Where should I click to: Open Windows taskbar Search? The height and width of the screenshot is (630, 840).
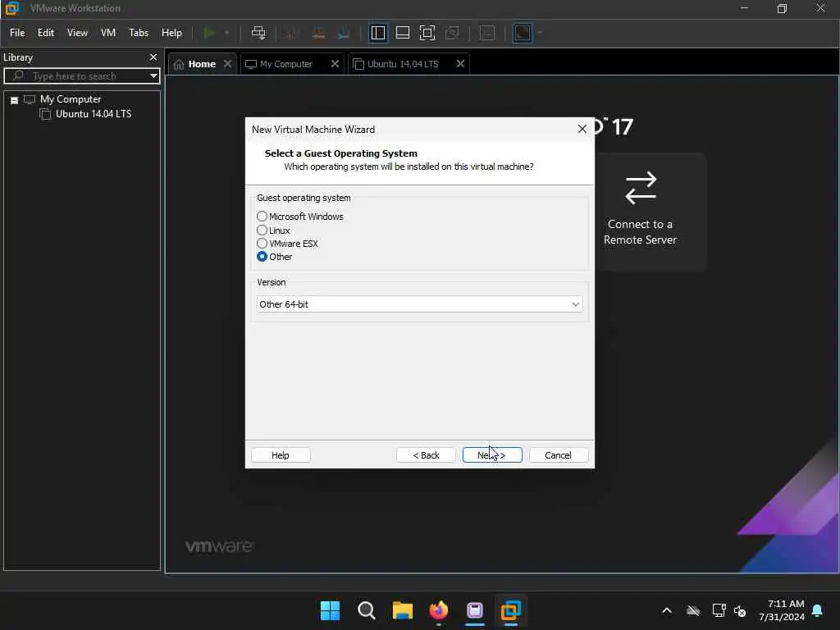click(x=367, y=610)
